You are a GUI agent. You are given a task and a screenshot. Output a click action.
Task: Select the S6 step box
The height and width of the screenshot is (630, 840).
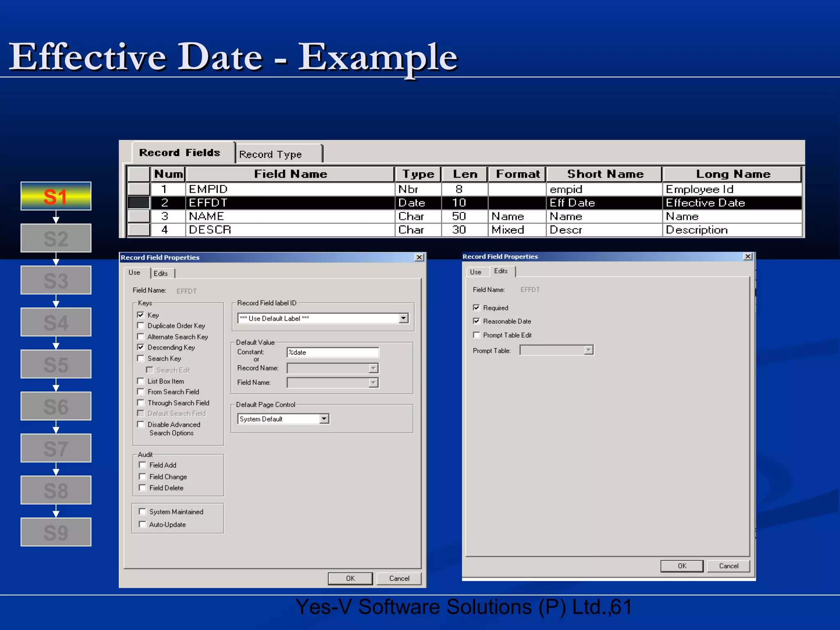pyautogui.click(x=56, y=406)
